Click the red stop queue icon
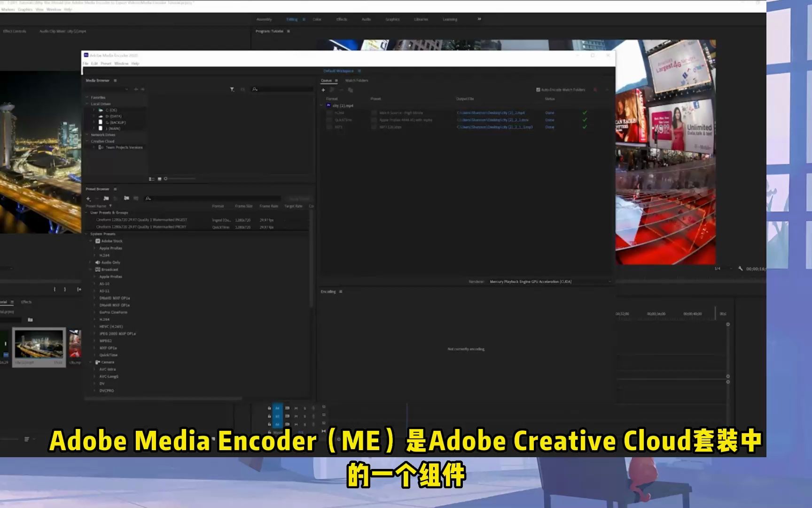The width and height of the screenshot is (812, 508). click(595, 90)
